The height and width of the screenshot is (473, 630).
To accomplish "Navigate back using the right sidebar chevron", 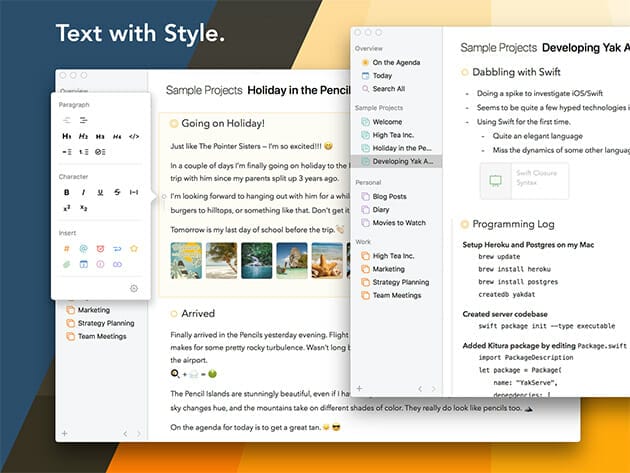I will click(420, 388).
